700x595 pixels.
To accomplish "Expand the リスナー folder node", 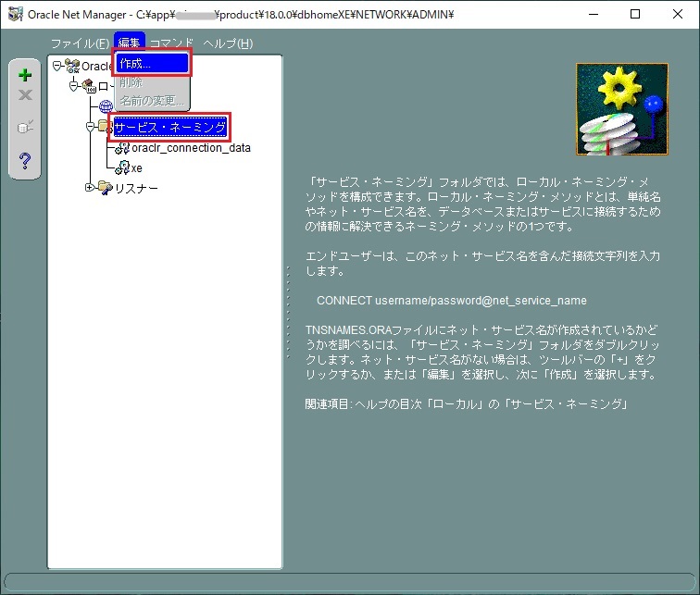I will (89, 187).
